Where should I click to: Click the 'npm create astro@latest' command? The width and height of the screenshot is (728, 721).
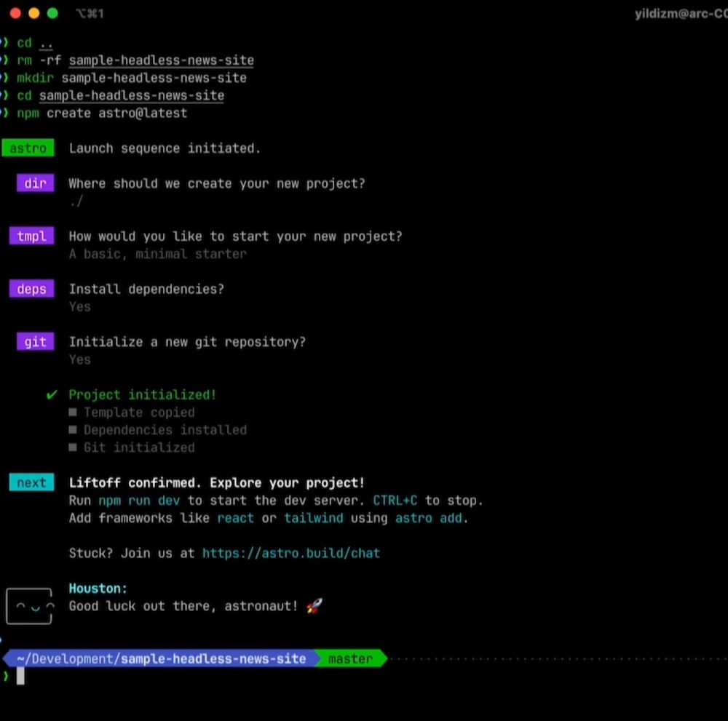click(102, 113)
